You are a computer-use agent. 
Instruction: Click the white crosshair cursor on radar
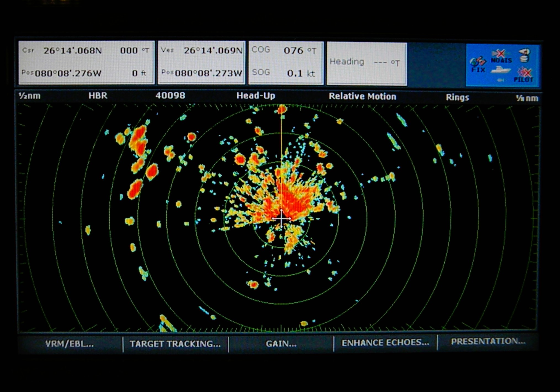(x=281, y=219)
